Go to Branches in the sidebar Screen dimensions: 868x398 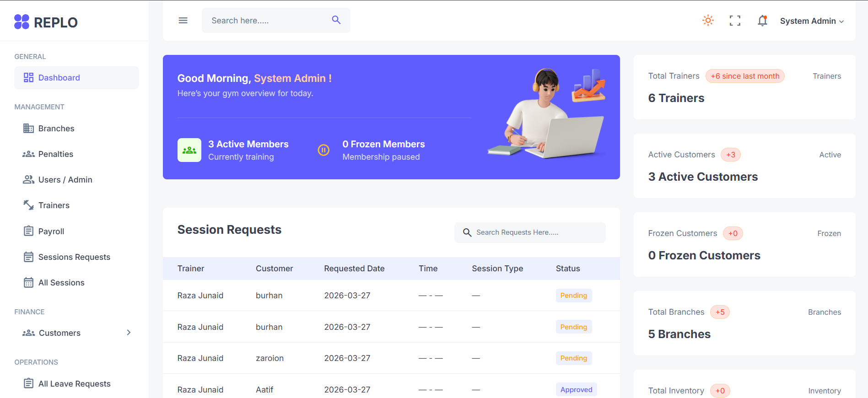point(56,129)
